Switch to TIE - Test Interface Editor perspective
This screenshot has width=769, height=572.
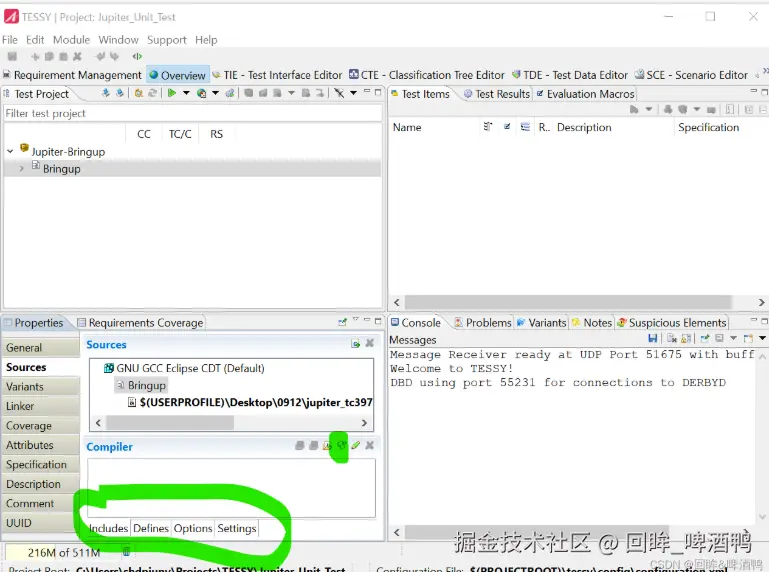coord(277,75)
